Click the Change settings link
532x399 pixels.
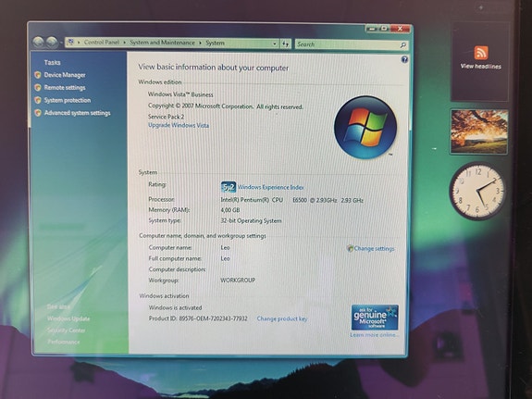click(374, 249)
